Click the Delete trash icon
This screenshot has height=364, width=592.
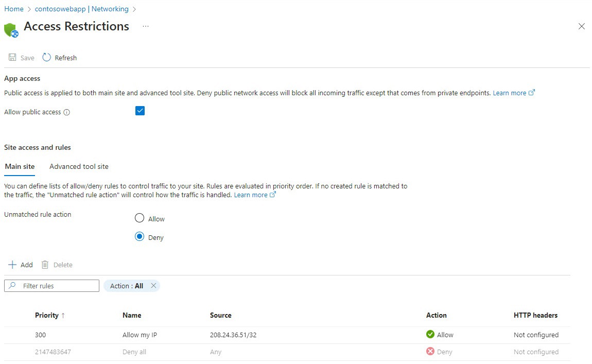click(45, 265)
